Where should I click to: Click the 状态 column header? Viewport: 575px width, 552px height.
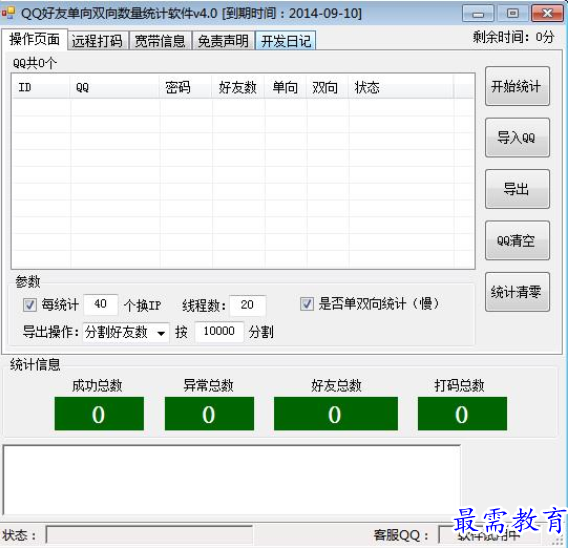pyautogui.click(x=401, y=88)
